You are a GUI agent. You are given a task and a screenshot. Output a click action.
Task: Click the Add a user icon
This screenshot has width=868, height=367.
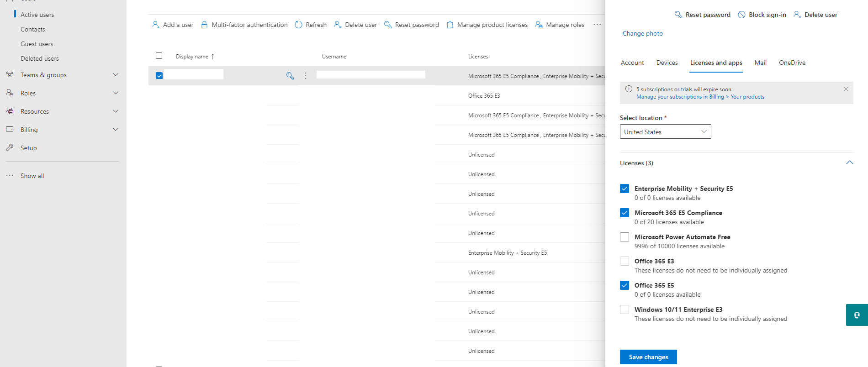(156, 25)
